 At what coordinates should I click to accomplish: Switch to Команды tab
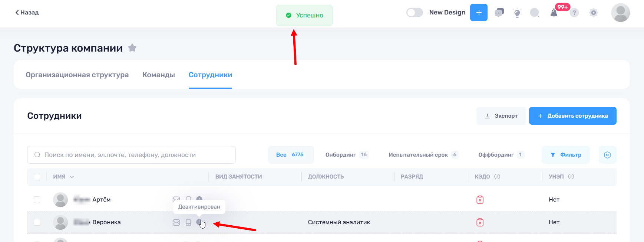click(x=159, y=75)
